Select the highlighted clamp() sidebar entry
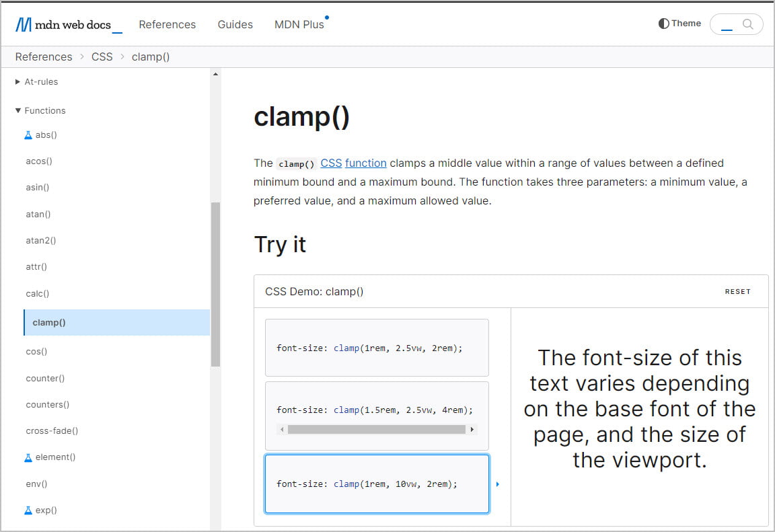Screen dimensions: 775x532 point(48,322)
